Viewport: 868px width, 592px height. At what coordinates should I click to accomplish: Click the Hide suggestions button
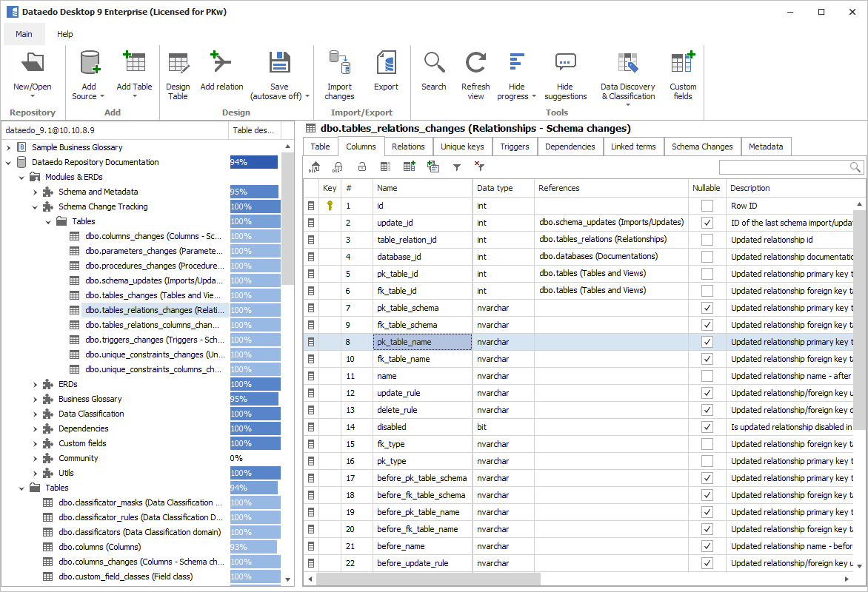pos(565,70)
